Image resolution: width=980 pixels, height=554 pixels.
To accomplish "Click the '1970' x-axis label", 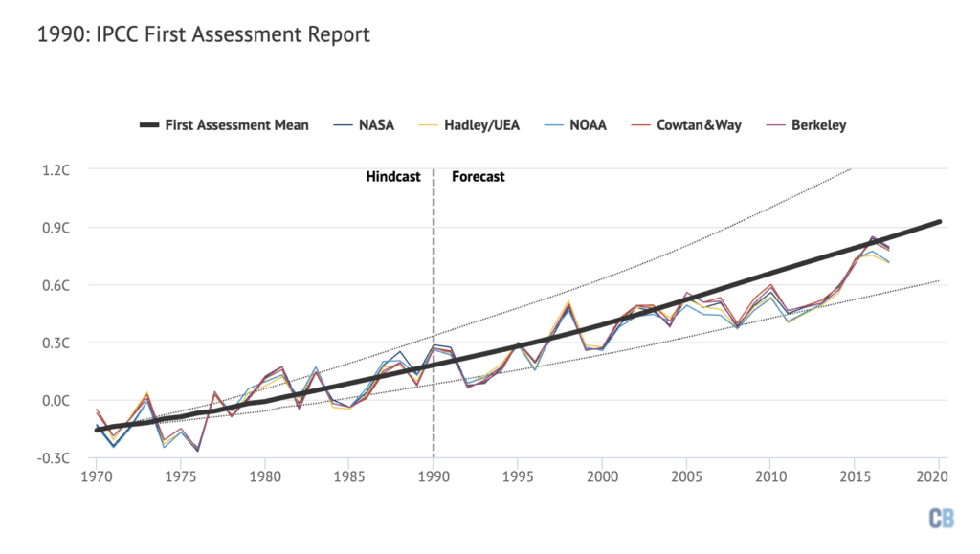I will tap(97, 476).
